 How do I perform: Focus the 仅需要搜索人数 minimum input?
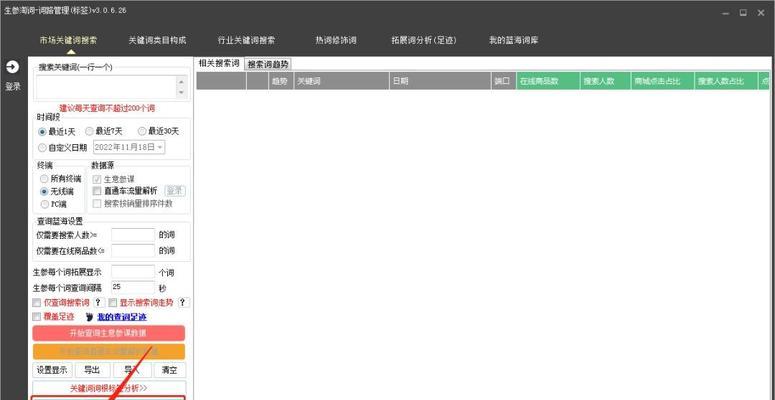[133, 235]
